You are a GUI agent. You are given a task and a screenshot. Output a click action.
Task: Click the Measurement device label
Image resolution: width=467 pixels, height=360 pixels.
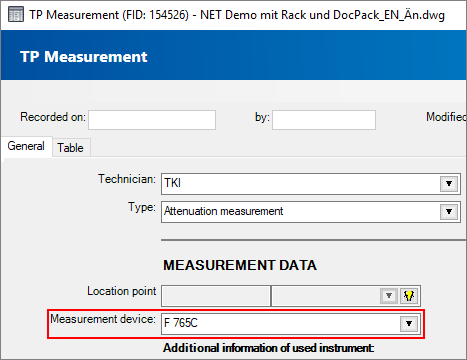click(x=103, y=319)
